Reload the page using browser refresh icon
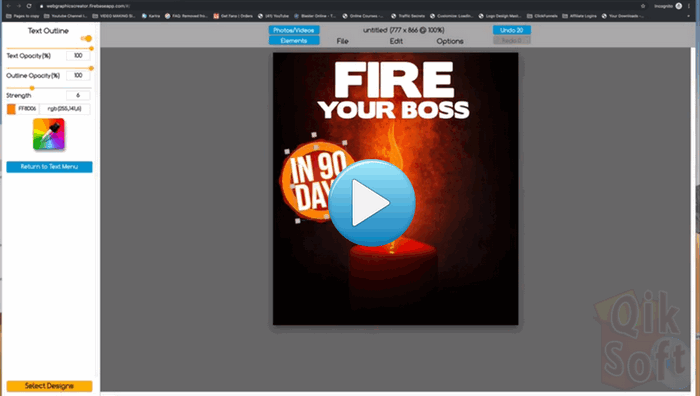This screenshot has height=396, width=700. 29,6
